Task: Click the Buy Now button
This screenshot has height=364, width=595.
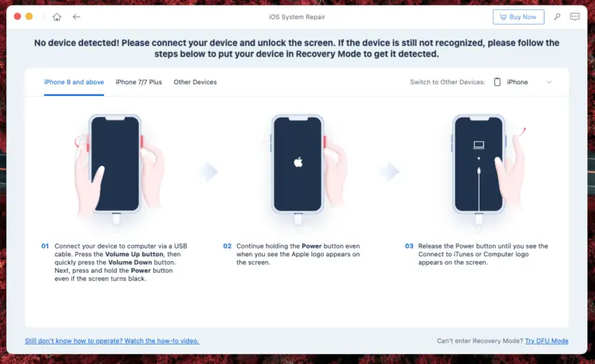Action: (x=518, y=17)
